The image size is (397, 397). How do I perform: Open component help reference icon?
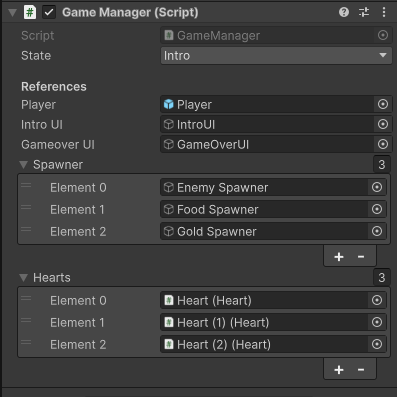[x=344, y=12]
